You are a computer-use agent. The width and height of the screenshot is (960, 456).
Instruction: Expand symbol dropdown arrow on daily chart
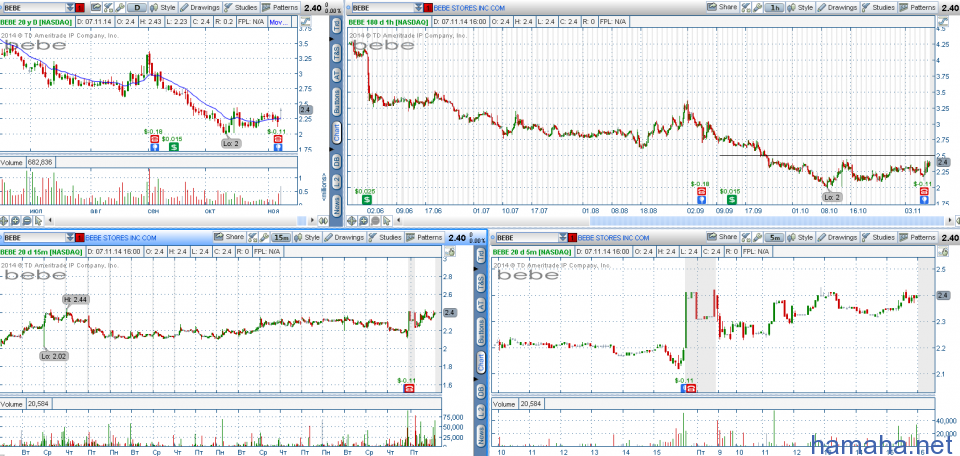70,8
